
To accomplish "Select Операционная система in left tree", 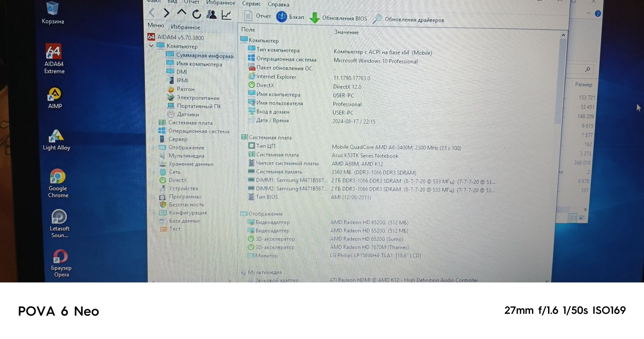I will pyautogui.click(x=194, y=131).
